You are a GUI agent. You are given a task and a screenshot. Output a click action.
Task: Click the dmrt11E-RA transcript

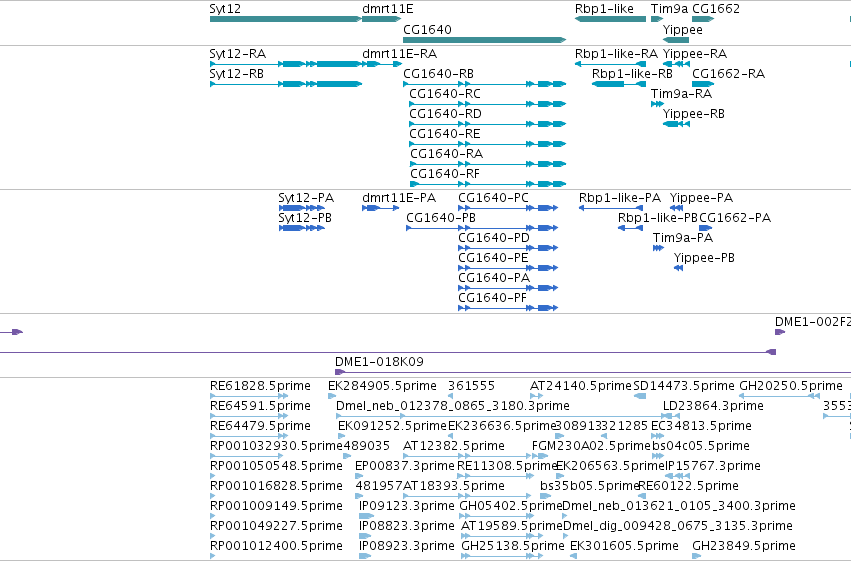click(x=382, y=64)
